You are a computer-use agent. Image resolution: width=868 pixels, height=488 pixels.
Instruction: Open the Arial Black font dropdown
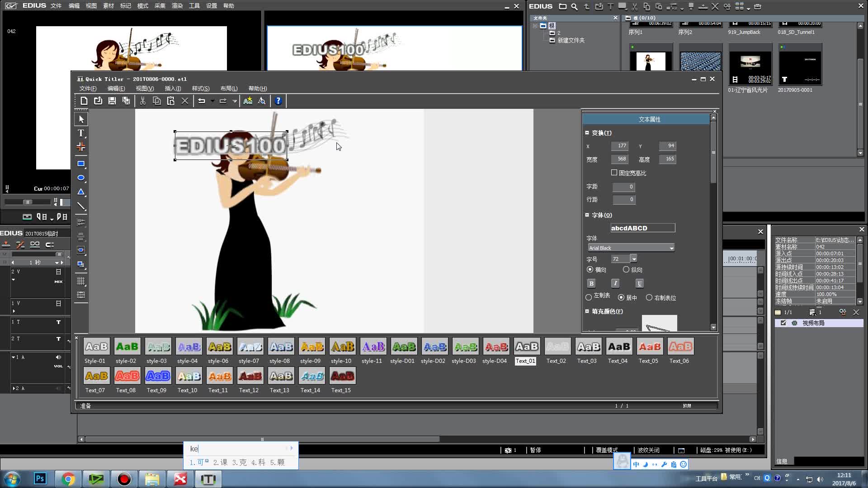[x=671, y=248]
